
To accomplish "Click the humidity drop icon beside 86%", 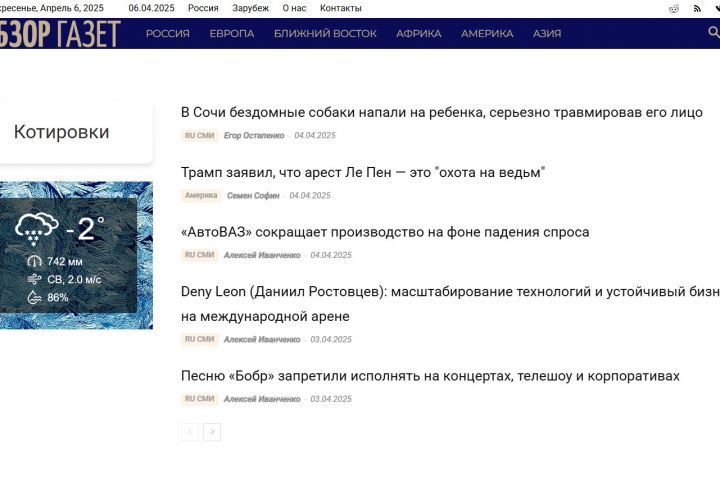I will coord(34,297).
